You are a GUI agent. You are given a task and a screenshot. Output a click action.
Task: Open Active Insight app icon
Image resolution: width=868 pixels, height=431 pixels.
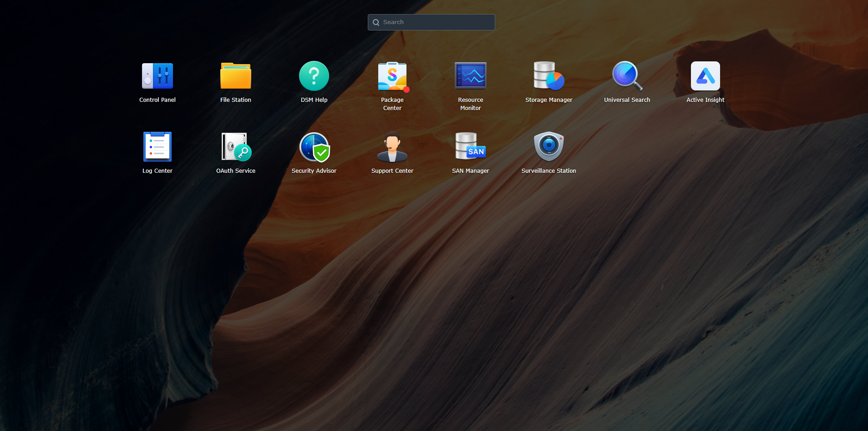(x=705, y=76)
